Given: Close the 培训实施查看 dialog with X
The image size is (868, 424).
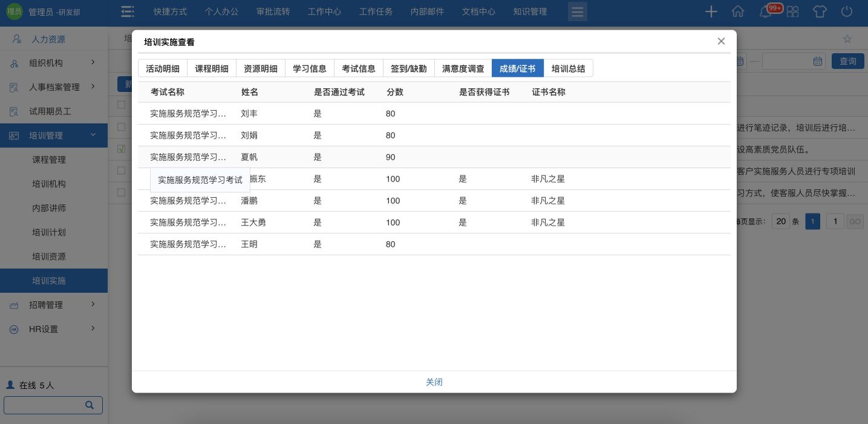Looking at the screenshot, I should point(721,41).
